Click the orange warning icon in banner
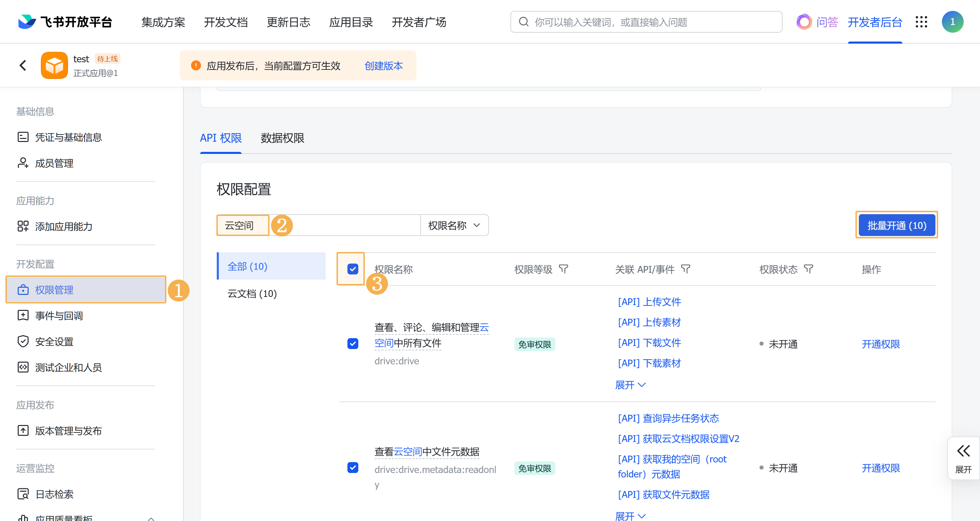This screenshot has height=521, width=980. pyautogui.click(x=196, y=65)
